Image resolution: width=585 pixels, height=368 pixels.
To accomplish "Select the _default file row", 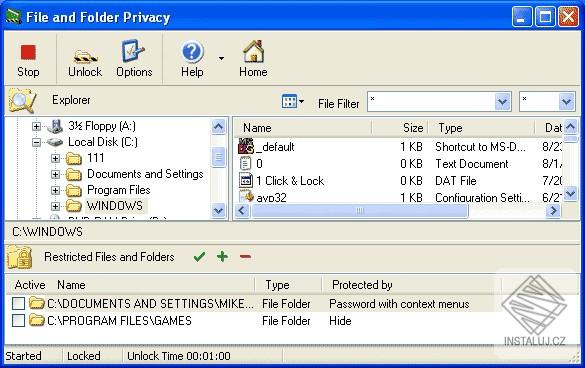I will tap(399, 147).
